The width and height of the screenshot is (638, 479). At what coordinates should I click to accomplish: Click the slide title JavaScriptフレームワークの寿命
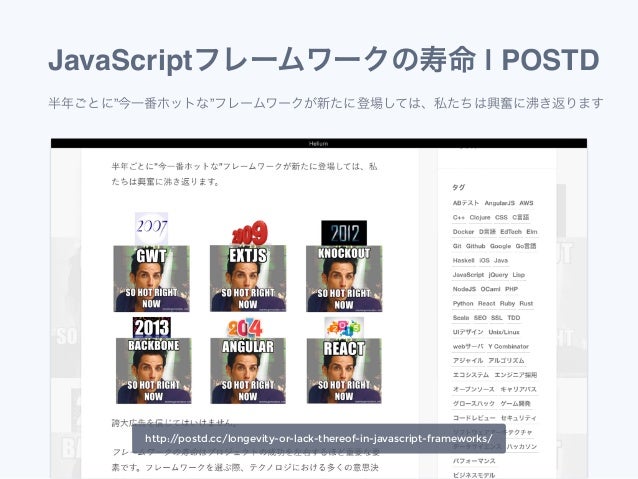pos(262,60)
